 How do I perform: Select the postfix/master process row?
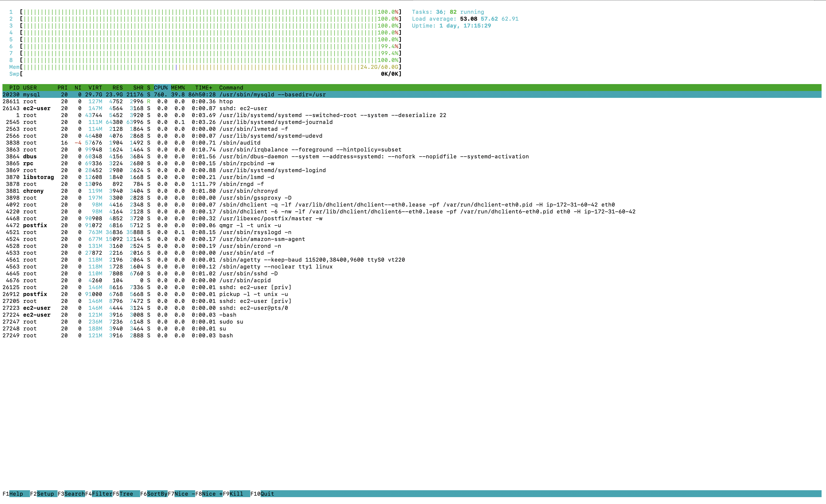pos(412,218)
